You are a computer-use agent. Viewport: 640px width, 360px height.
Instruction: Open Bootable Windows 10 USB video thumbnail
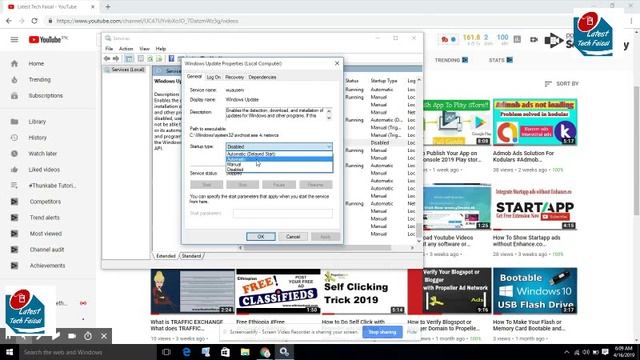coord(535,291)
